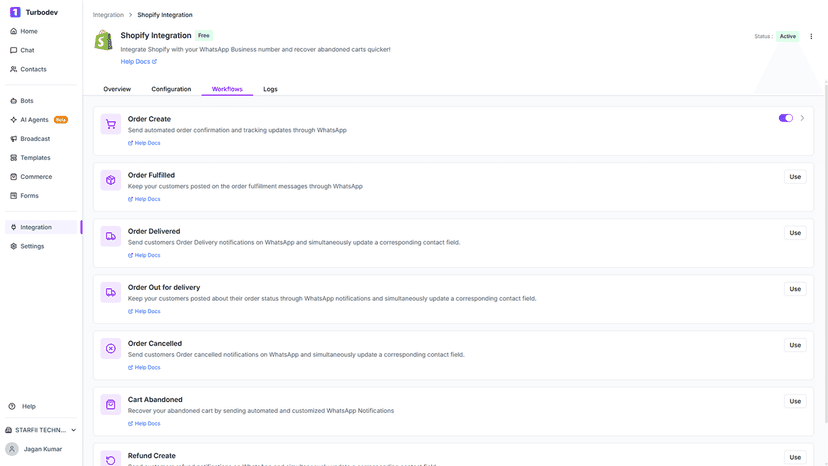Click the Cart Abandoned title
Viewport: 828px width, 466px height.
(155, 399)
